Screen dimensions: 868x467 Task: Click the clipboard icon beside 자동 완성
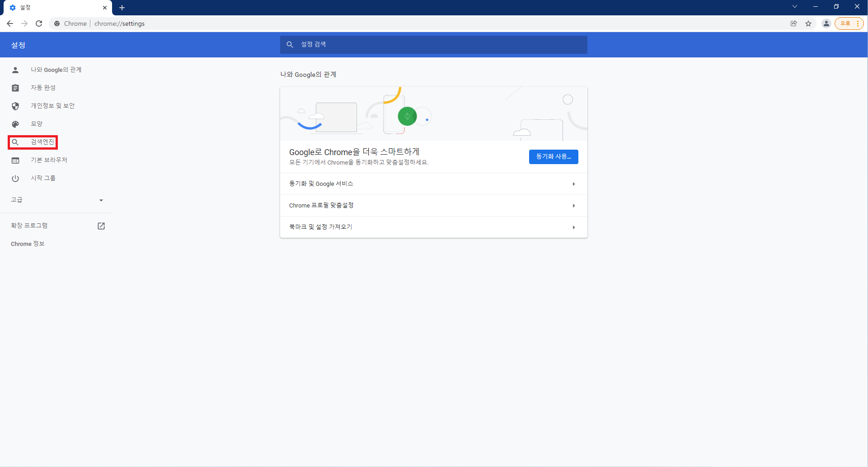15,88
